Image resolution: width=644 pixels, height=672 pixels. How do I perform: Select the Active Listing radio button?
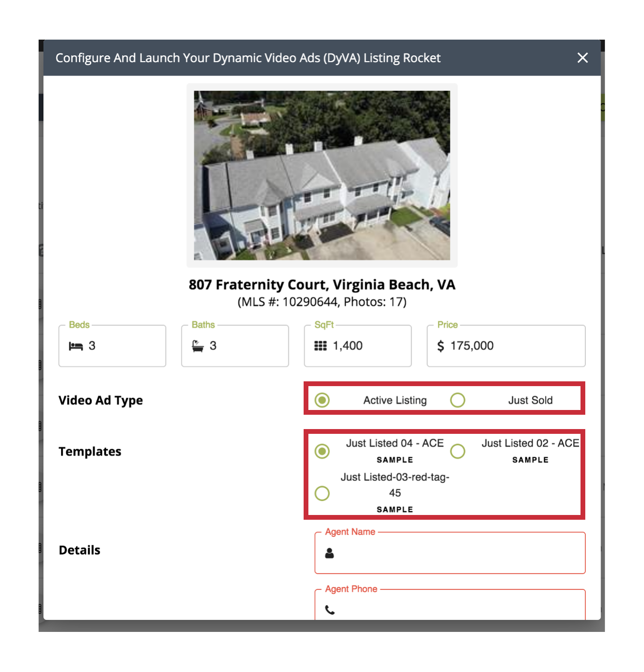(322, 400)
